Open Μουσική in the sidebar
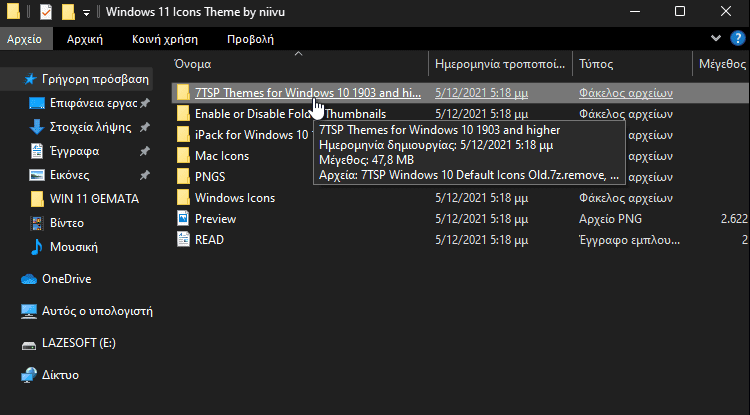750x415 pixels. 74,247
